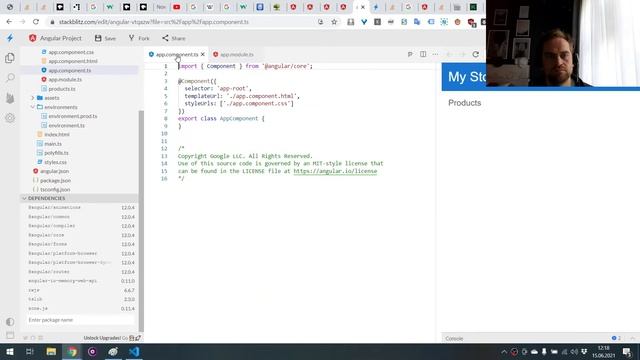
Task: Open the Windows Start menu
Action: [x=9, y=351]
